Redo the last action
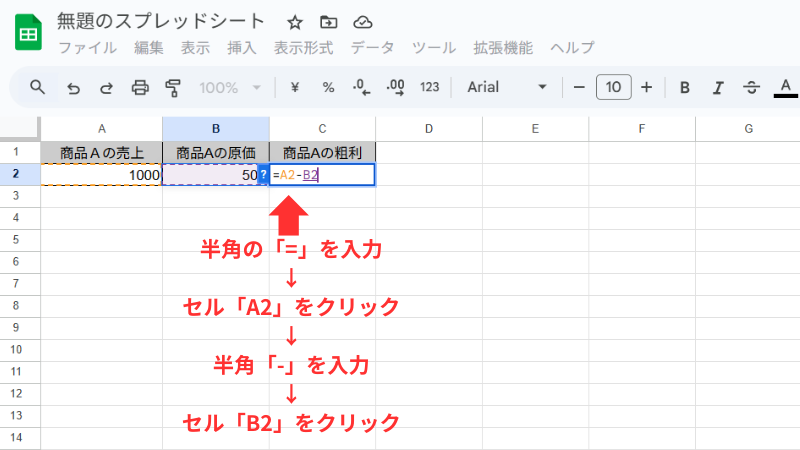Image resolution: width=800 pixels, height=450 pixels. pos(106,88)
